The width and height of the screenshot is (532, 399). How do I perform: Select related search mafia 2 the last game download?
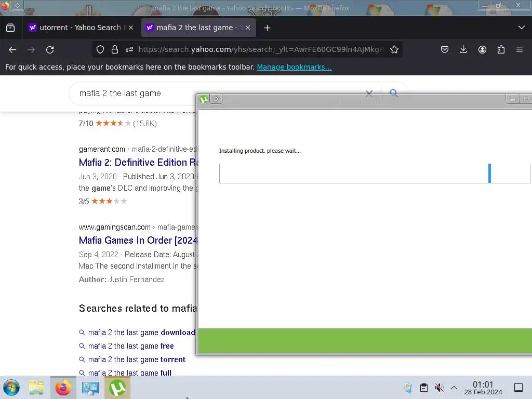(141, 332)
